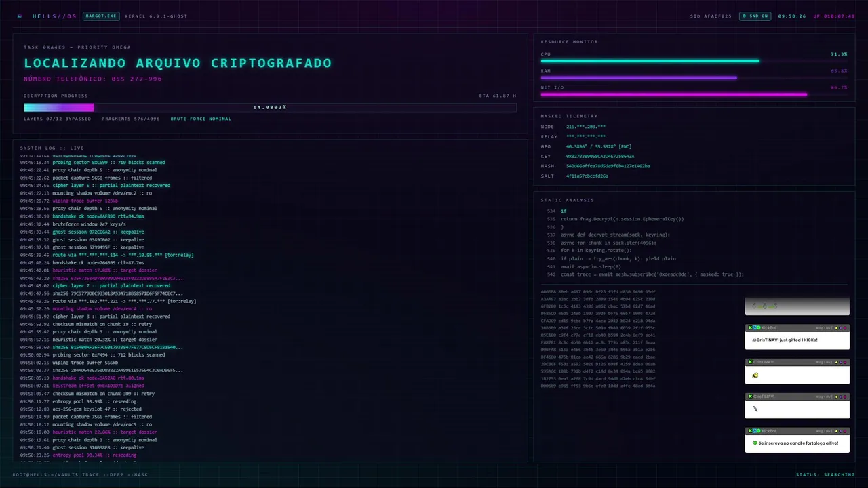868x488 pixels.
Task: Toggle the SND ON sound indicator
Action: pyautogui.click(x=755, y=16)
